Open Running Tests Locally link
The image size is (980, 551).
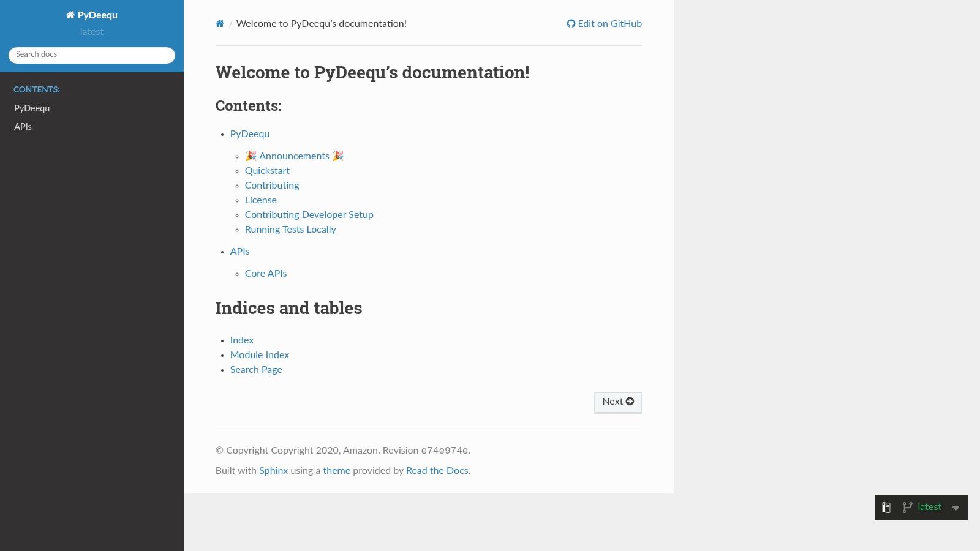290,230
